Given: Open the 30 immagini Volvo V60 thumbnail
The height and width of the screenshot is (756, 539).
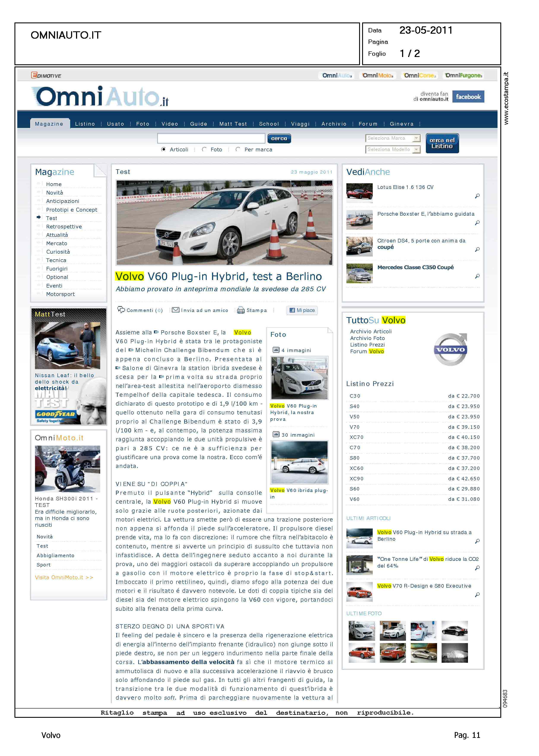Looking at the screenshot, I should (299, 462).
